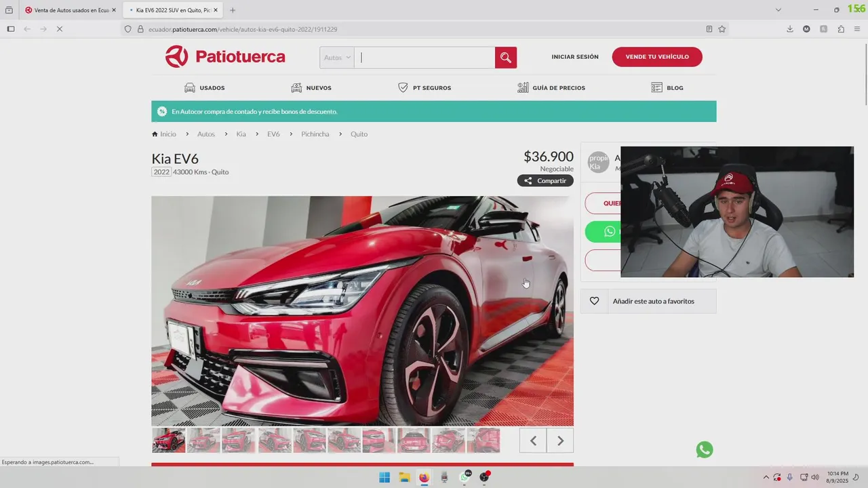Open the Firefox hamburger menu

click(857, 29)
